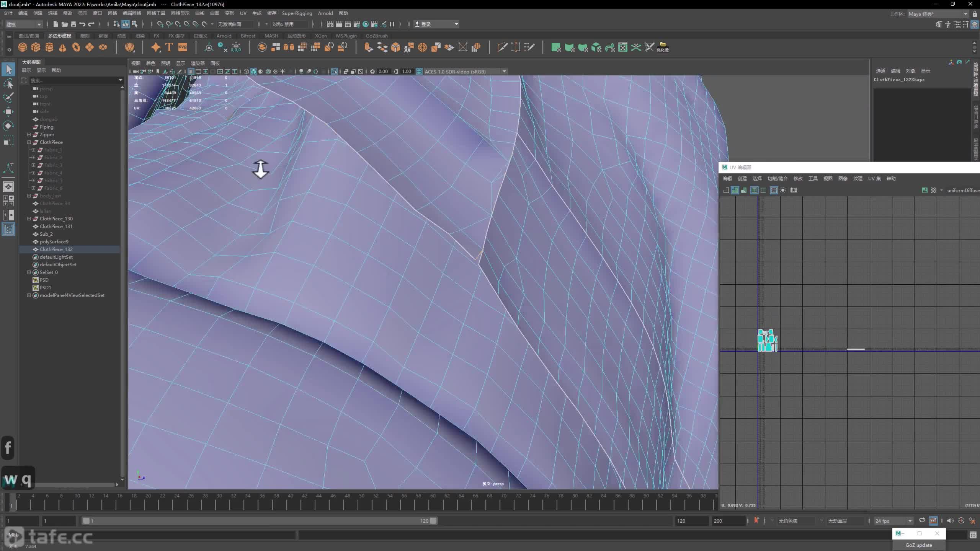
Task: Create a polygon torus from shelf
Action: 76,47
